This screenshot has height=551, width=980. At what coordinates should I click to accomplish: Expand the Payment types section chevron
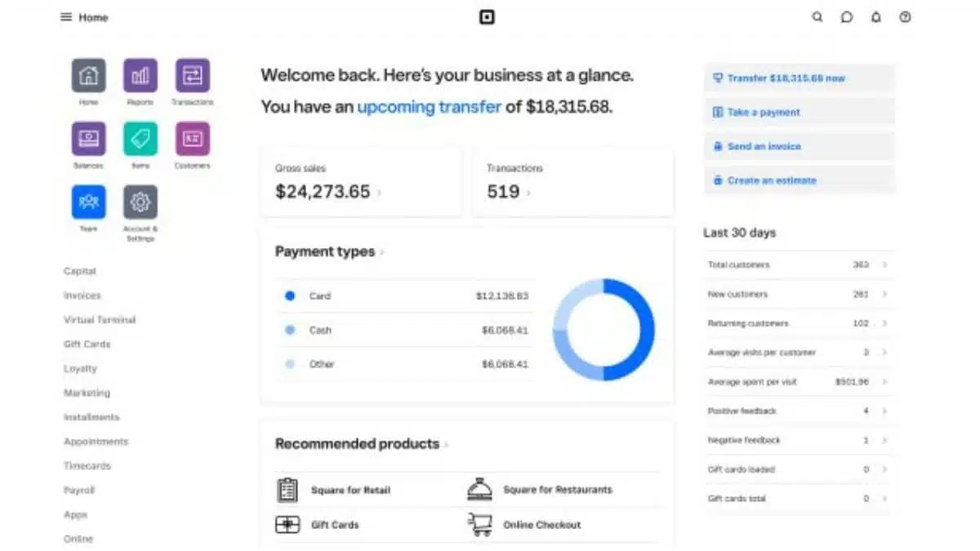coord(382,252)
